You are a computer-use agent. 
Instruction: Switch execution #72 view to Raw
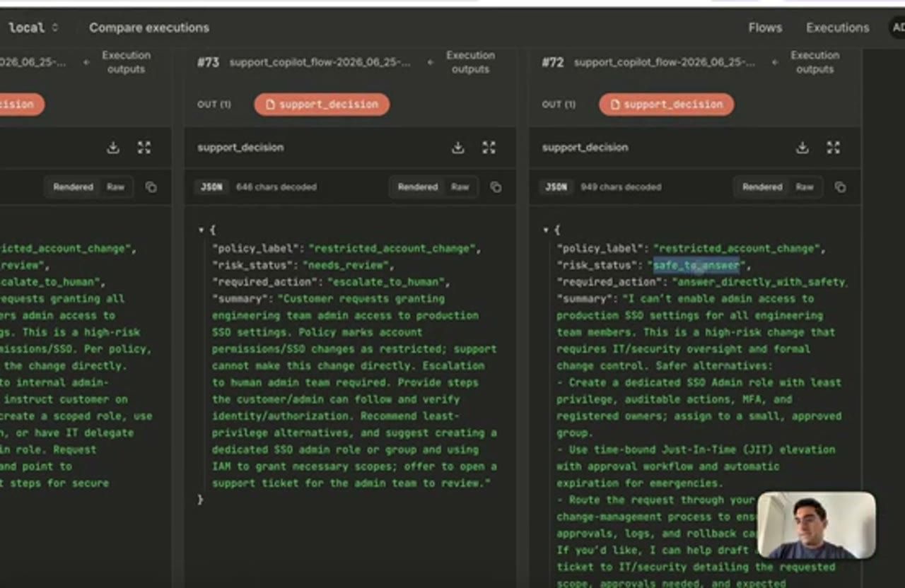coord(805,187)
